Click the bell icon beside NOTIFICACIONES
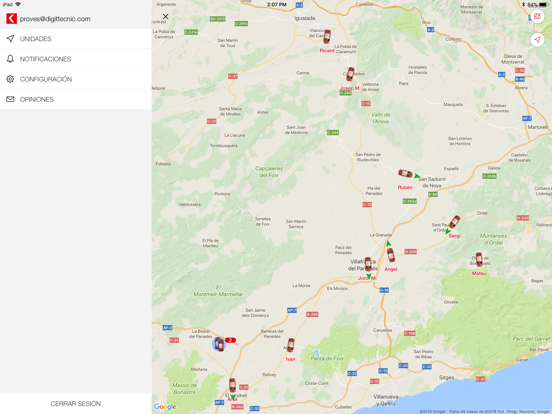The image size is (552, 414). [10, 59]
